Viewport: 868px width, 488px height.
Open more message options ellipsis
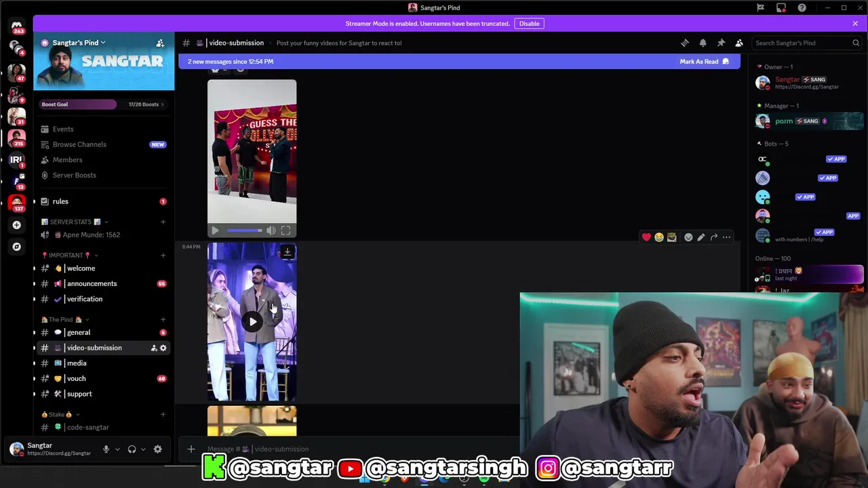tap(726, 237)
